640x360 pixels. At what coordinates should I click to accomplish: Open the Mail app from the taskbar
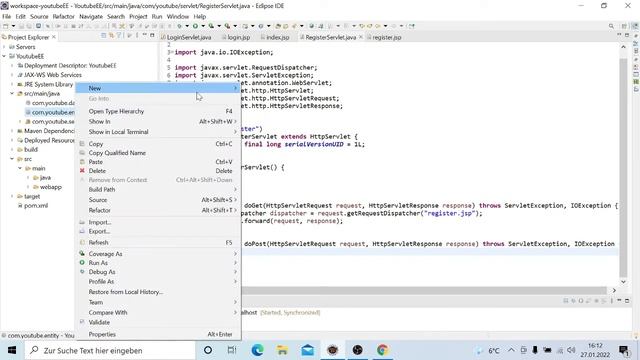307,350
